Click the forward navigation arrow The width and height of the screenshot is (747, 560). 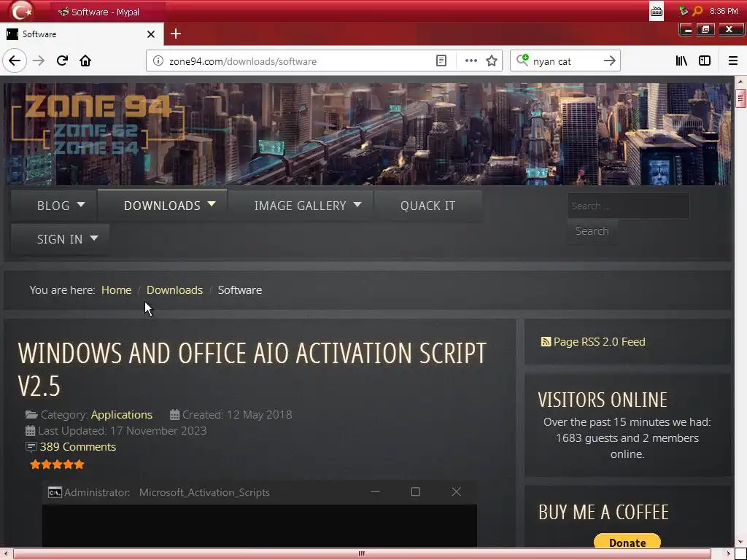(x=39, y=61)
